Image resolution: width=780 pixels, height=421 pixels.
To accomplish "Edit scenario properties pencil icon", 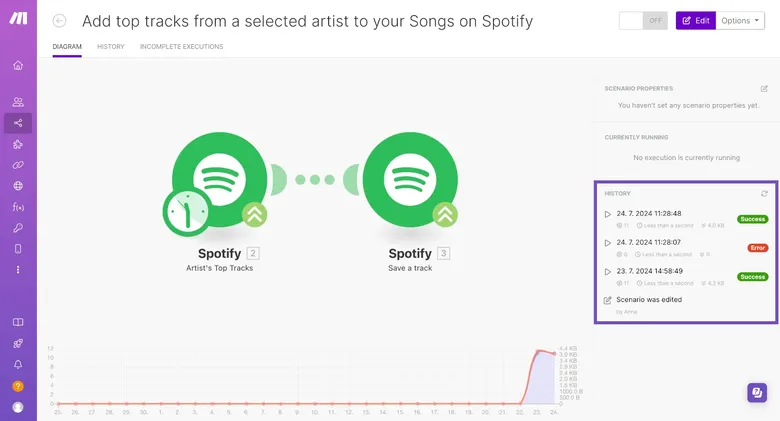I will tap(764, 89).
